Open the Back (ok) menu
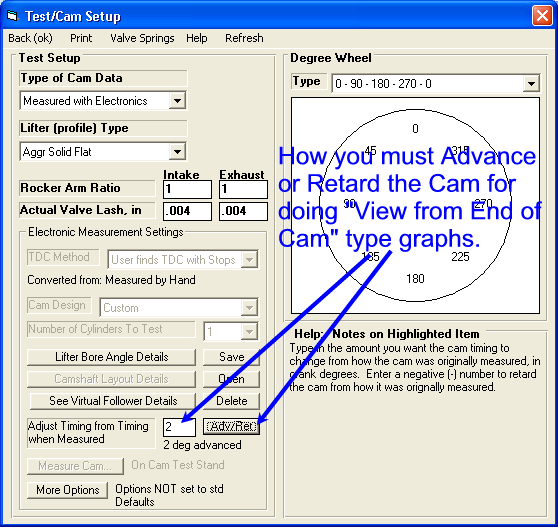The image size is (558, 527). [x=30, y=38]
